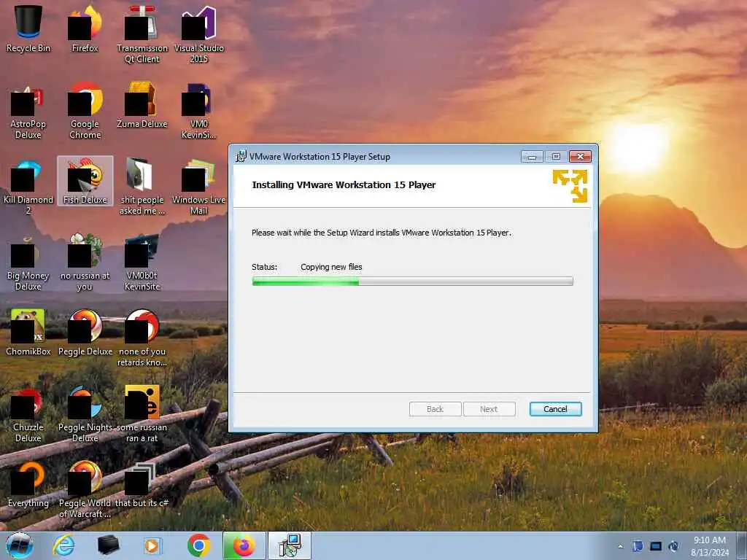The height and width of the screenshot is (560, 747).
Task: Cancel the VMware Player installation
Action: 555,409
